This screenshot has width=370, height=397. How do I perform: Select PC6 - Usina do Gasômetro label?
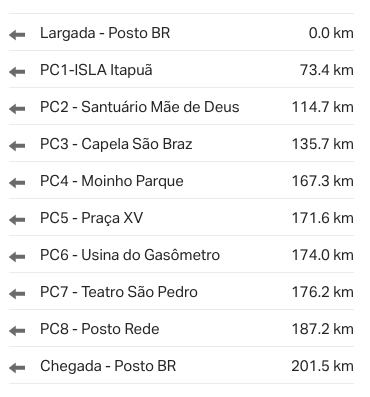(x=130, y=255)
